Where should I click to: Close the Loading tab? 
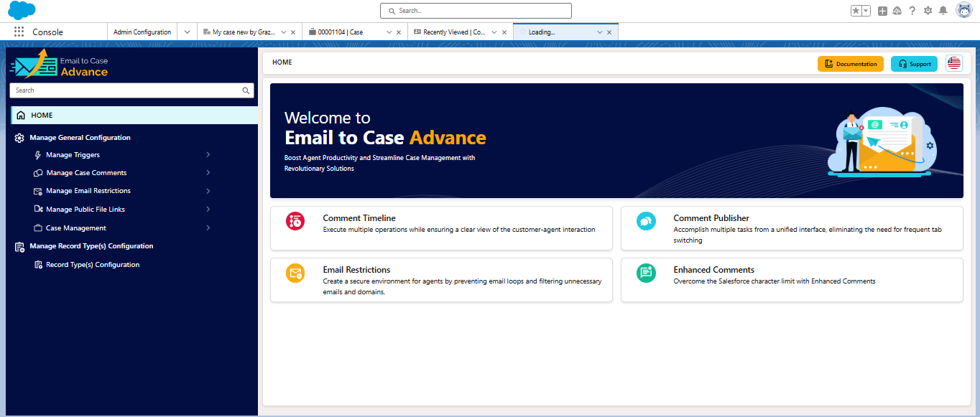[x=609, y=32]
